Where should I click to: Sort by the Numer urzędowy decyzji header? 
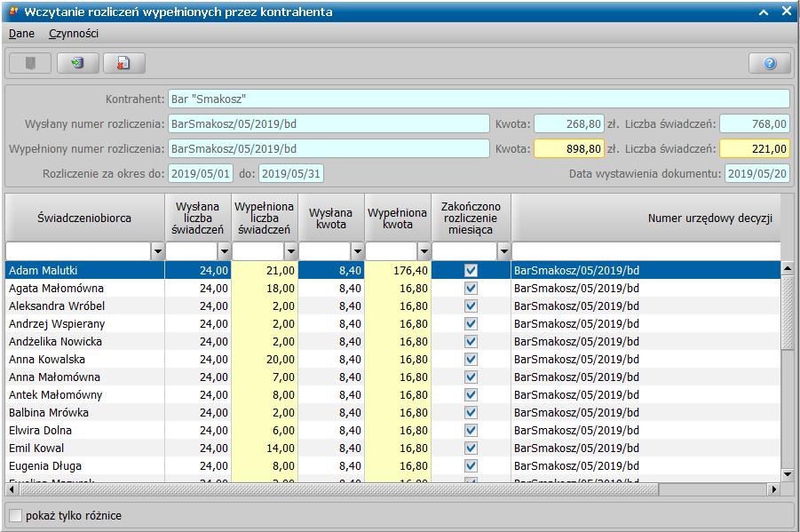click(646, 218)
